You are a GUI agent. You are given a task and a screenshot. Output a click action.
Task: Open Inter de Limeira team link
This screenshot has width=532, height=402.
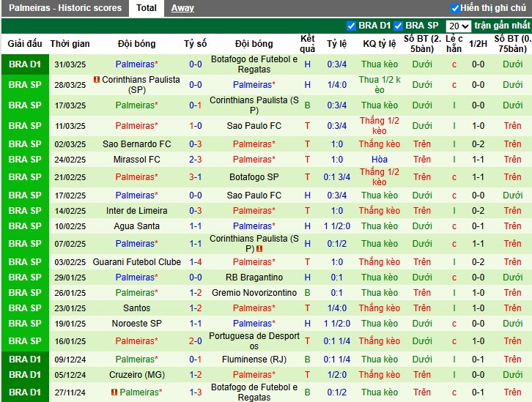(x=137, y=211)
